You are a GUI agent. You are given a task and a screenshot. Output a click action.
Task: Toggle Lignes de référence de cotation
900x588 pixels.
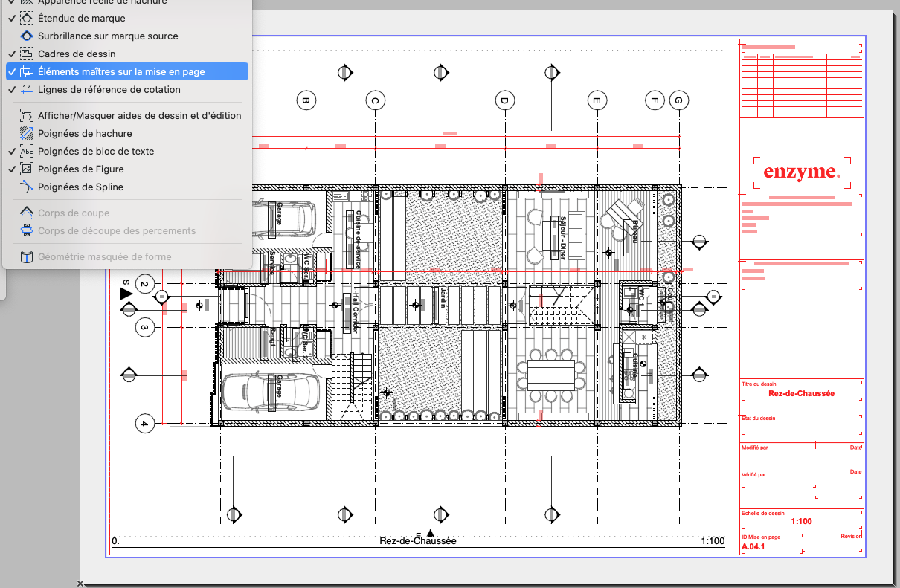(126, 89)
